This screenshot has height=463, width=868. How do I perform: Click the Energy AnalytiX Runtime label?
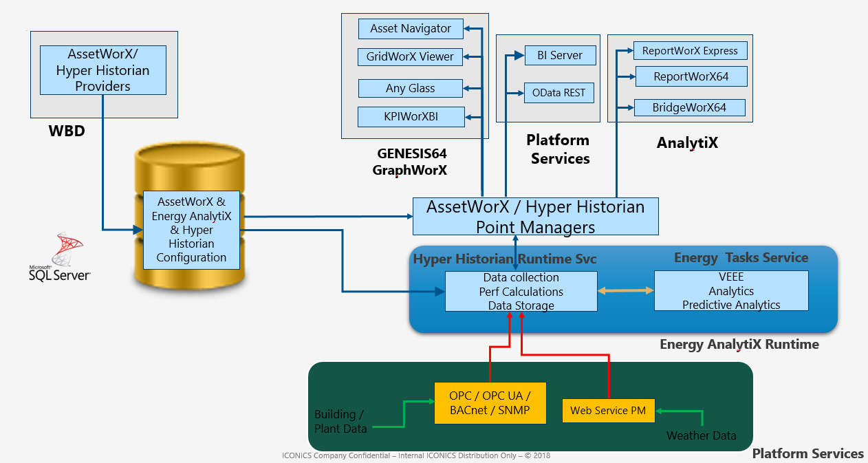(740, 344)
